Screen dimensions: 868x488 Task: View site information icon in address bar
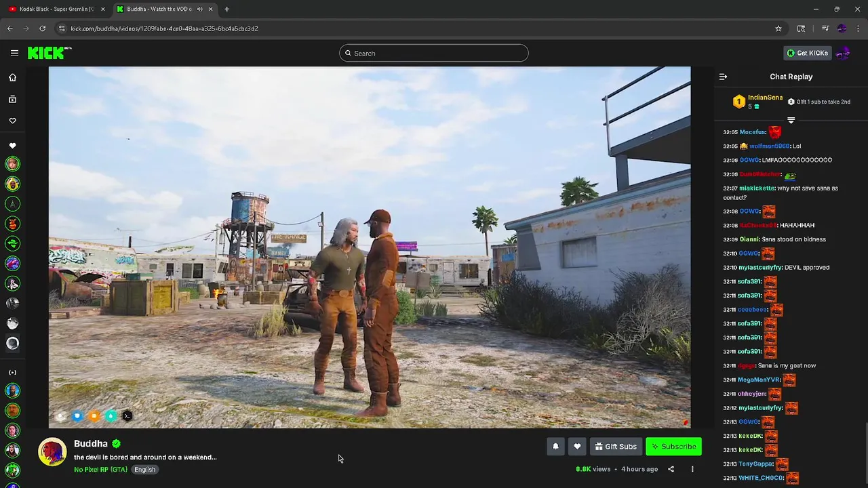62,28
